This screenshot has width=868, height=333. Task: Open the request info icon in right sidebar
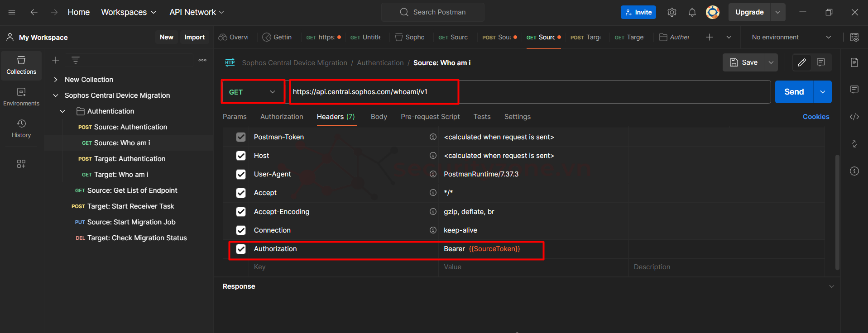(x=854, y=171)
